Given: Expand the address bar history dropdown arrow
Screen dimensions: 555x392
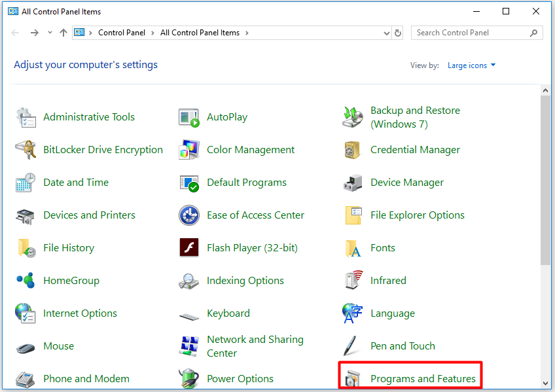Looking at the screenshot, I should (386, 33).
